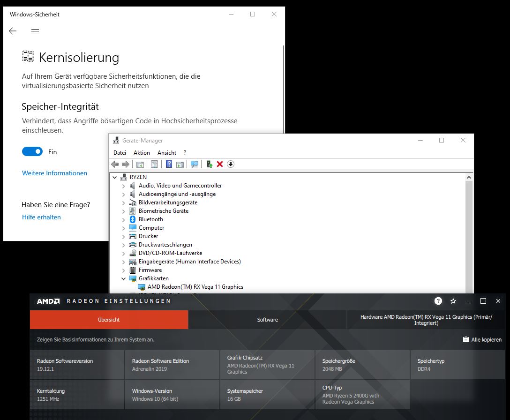Screen dimensions: 510x420
Task: Expand Audio, Video und Gamecontroller
Action: pyautogui.click(x=124, y=186)
